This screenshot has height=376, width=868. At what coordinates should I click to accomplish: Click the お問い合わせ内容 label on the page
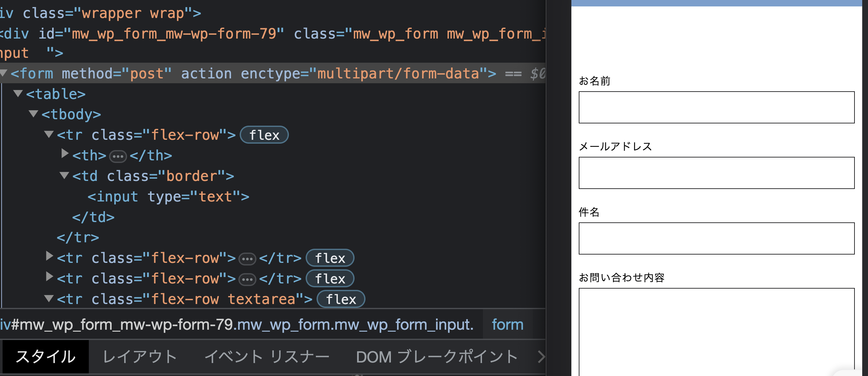(622, 278)
